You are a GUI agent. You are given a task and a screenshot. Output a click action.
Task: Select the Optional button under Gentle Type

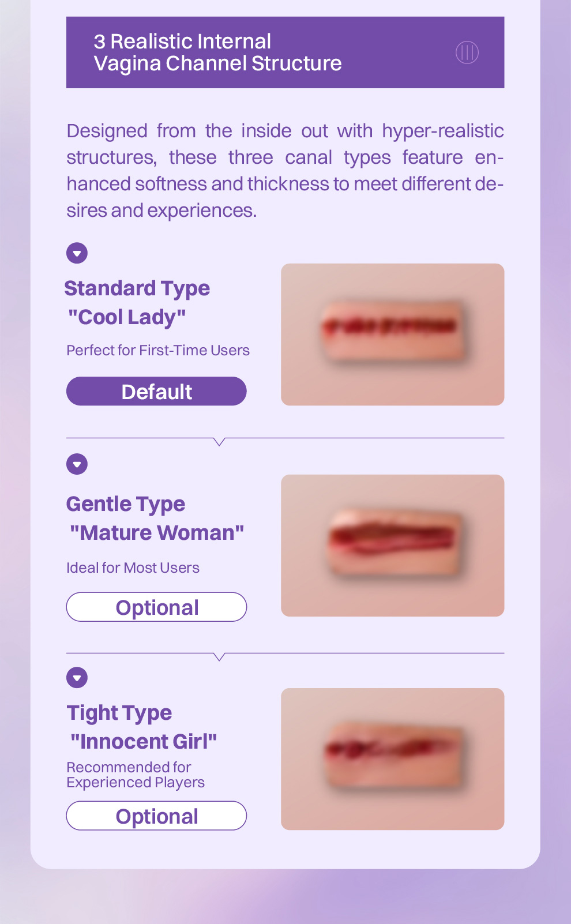click(156, 607)
